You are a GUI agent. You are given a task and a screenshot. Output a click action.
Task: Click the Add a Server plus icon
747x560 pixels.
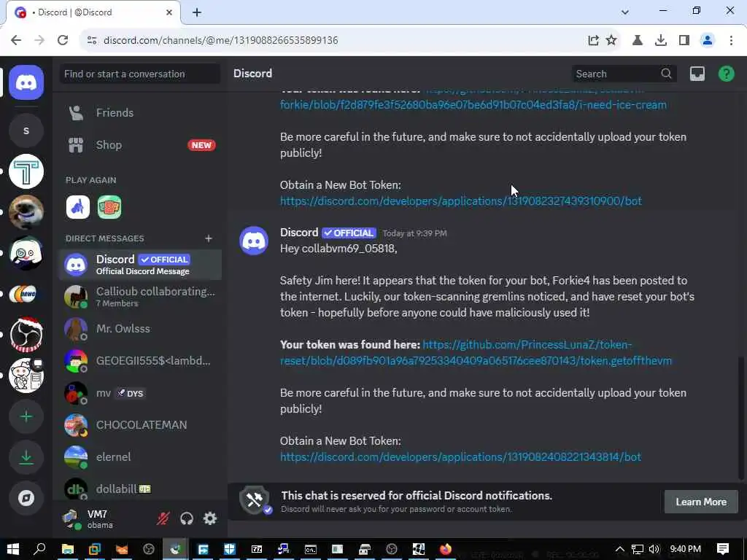[x=26, y=416]
